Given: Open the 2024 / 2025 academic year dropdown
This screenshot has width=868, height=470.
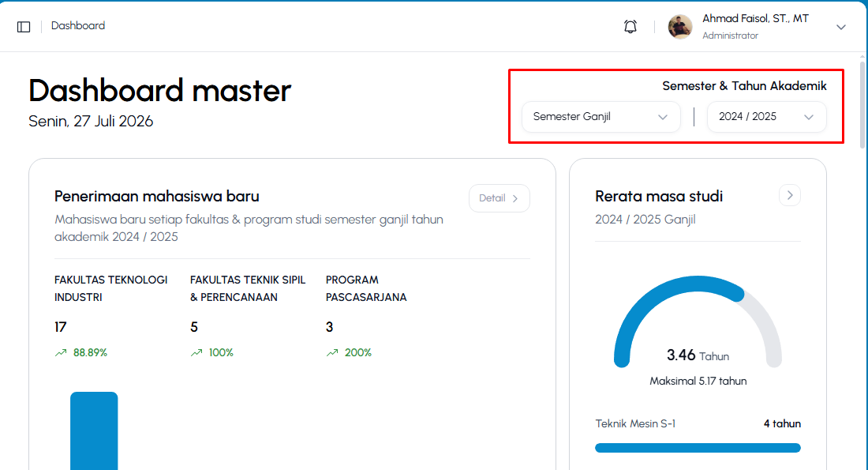Looking at the screenshot, I should pos(767,117).
